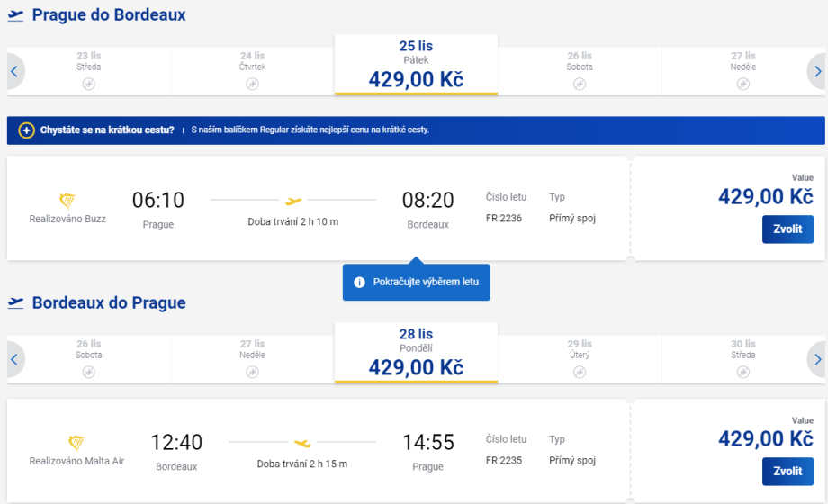Choose the 29 lis Úterý return date

580,358
